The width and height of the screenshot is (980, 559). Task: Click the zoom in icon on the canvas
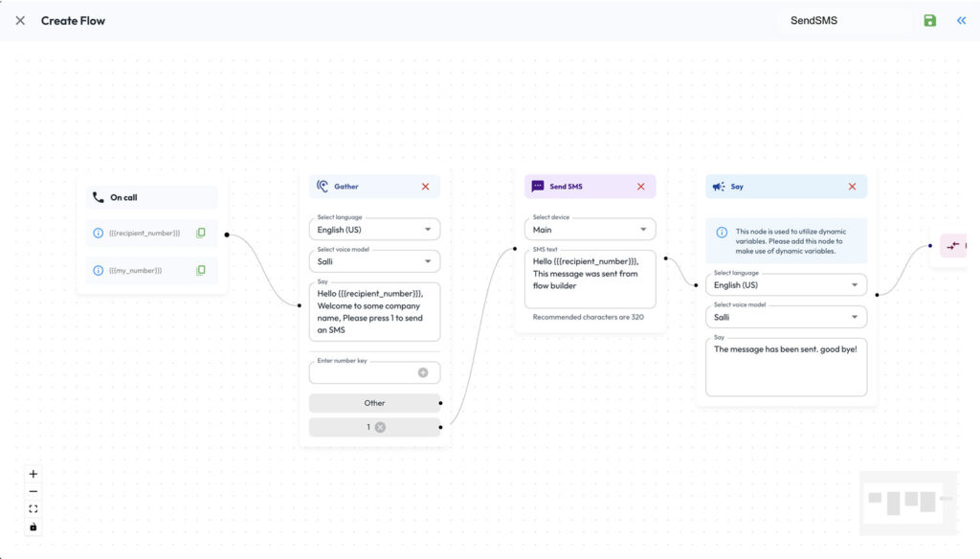[x=33, y=473]
